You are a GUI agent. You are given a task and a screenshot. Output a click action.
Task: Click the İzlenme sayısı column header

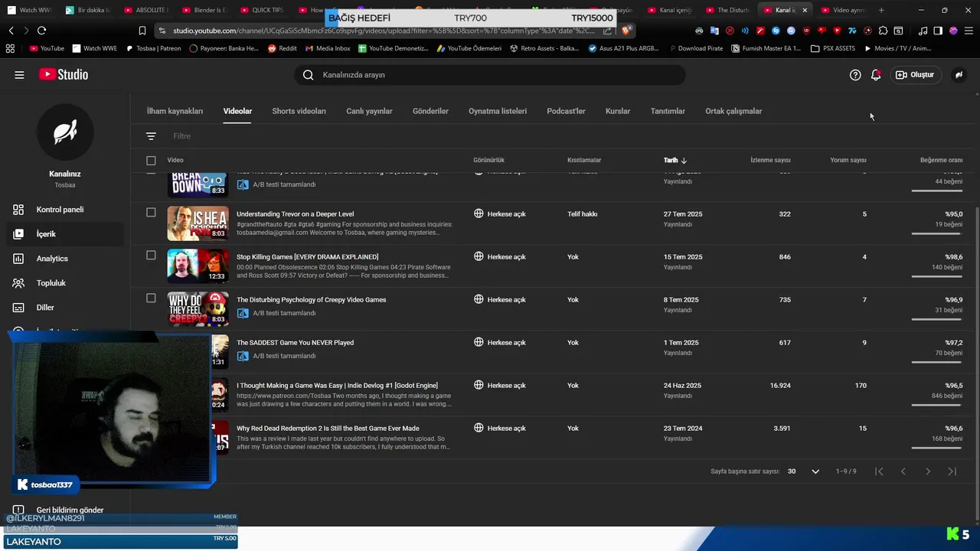(770, 160)
